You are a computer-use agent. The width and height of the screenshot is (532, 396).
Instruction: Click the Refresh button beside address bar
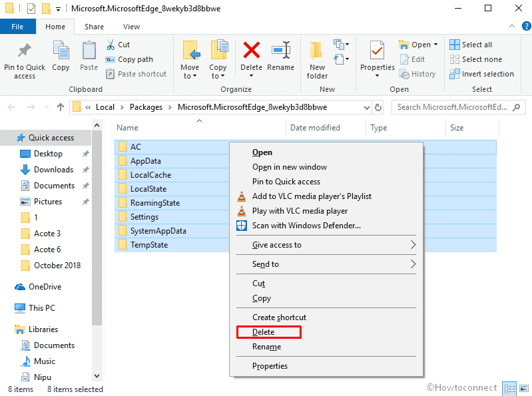(x=378, y=107)
